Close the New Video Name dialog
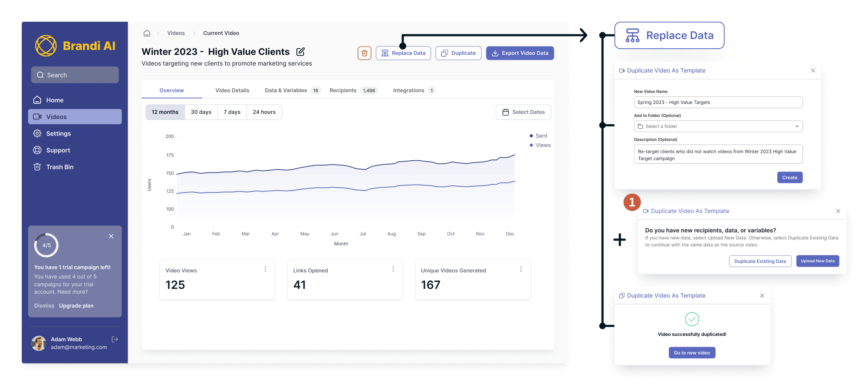868x387 pixels. point(813,70)
